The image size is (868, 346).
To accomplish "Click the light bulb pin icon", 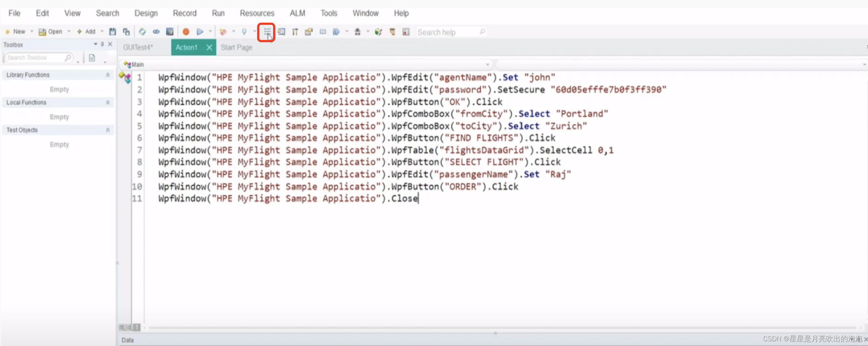I will pos(244,32).
